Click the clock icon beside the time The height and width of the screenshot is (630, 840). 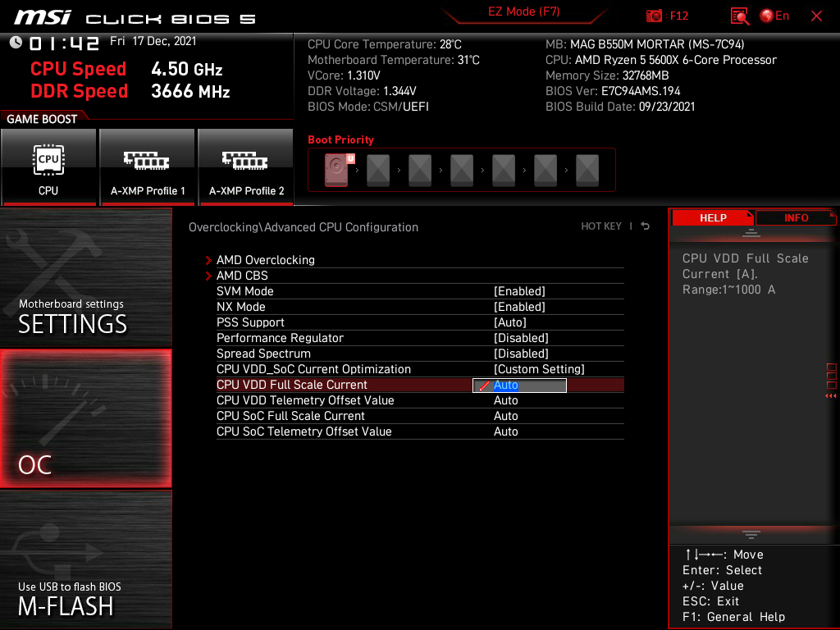tap(16, 43)
